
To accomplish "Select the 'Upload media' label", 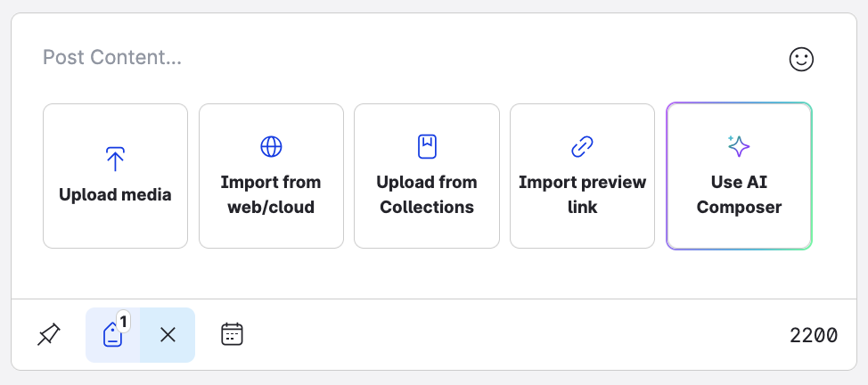I will 115,194.
